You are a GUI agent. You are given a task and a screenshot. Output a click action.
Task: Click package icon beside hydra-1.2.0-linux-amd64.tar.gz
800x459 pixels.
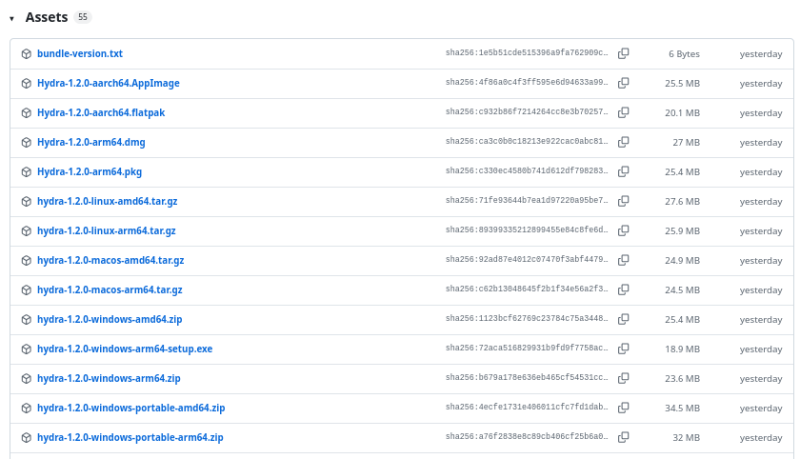pos(27,201)
